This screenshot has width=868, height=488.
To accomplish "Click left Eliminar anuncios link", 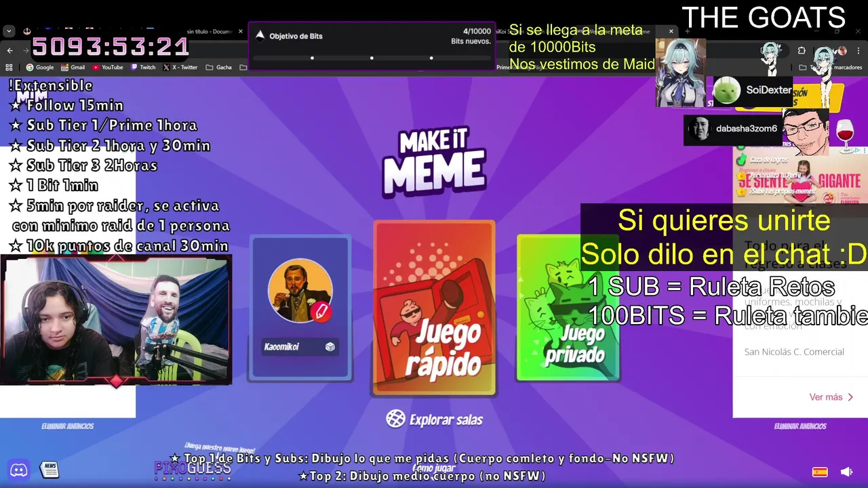I will click(x=68, y=426).
